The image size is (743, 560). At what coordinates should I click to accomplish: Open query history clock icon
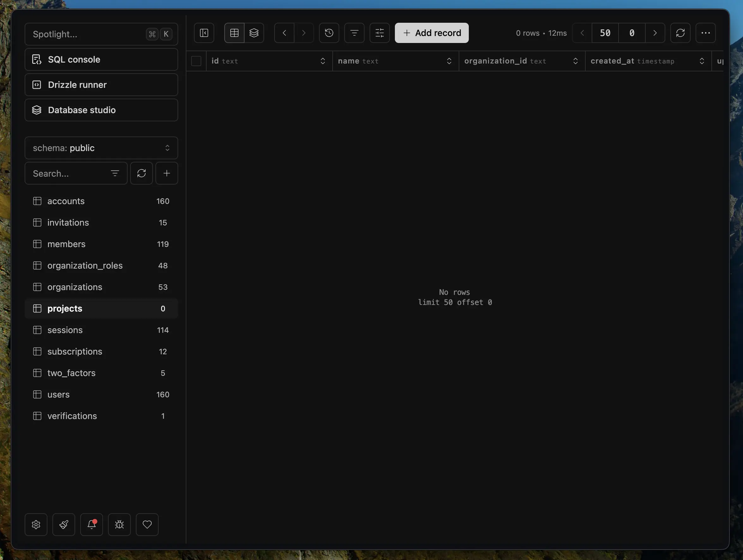tap(329, 33)
